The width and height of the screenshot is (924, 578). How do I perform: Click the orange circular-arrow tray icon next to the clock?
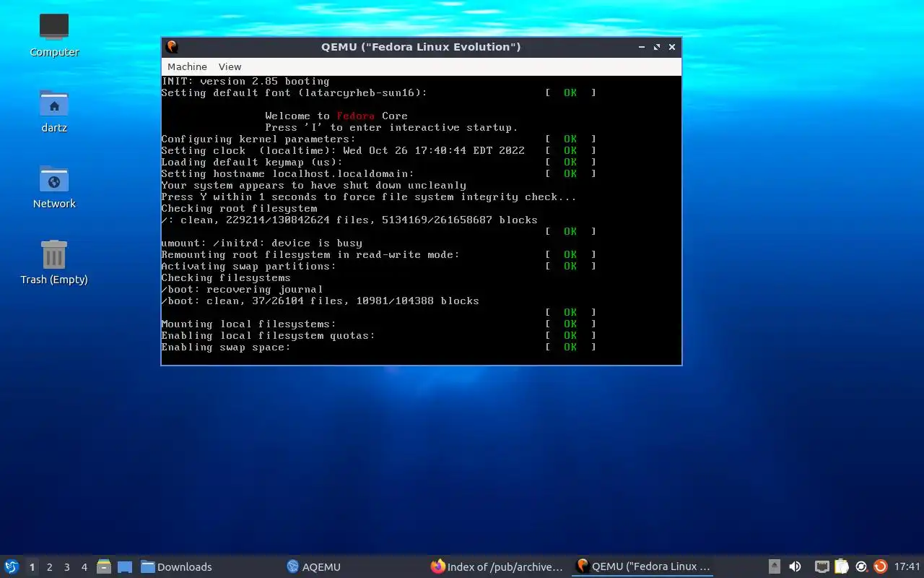(880, 566)
